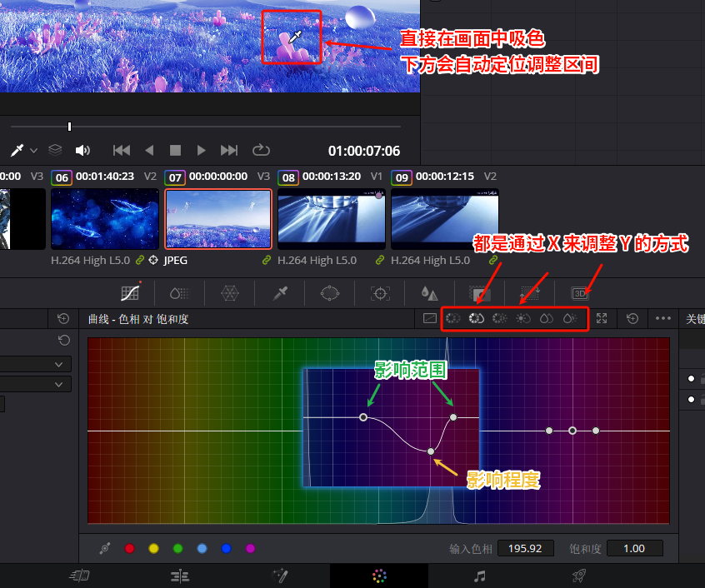Switch to Luminance vs Saturation curve
705x588 pixels.
(522, 318)
